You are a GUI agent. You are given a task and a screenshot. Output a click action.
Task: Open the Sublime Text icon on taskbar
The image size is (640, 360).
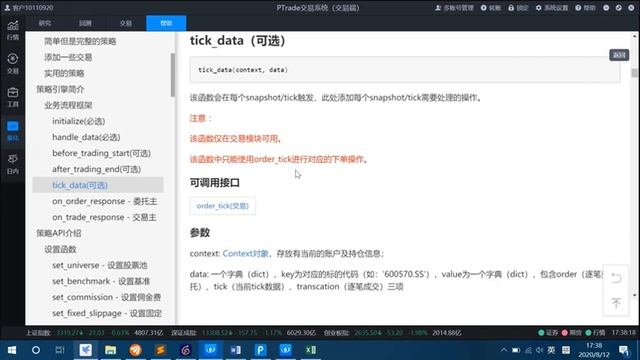[x=160, y=350]
